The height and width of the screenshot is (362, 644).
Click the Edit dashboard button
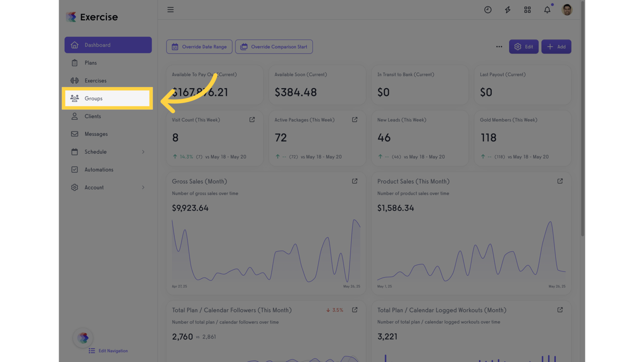tap(524, 47)
